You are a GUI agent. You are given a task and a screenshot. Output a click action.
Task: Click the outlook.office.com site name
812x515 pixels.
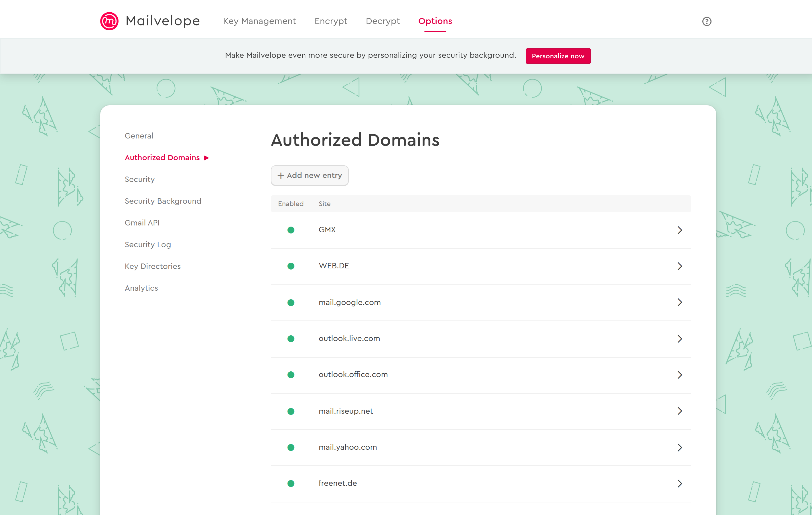point(353,375)
